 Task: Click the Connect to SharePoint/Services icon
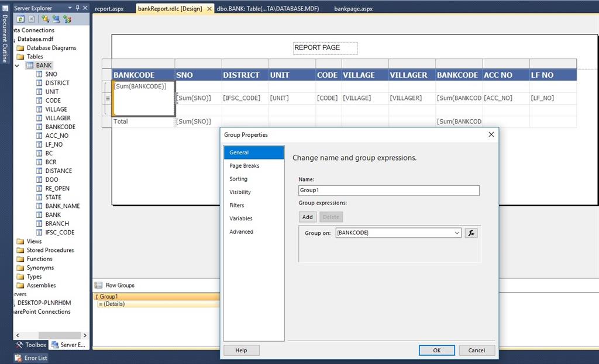click(68, 19)
